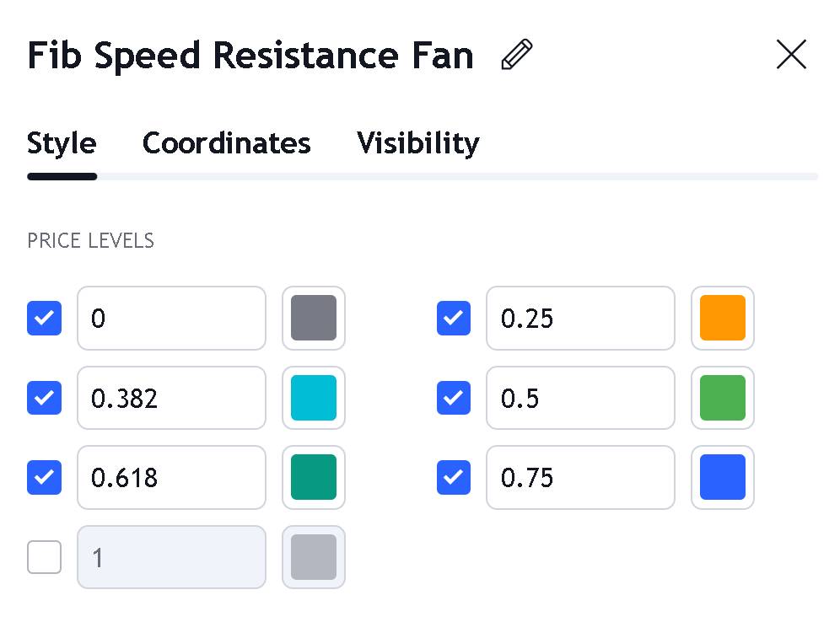Click the pencil icon to rename drawing
Screen dimensions: 840x622
[516, 55]
